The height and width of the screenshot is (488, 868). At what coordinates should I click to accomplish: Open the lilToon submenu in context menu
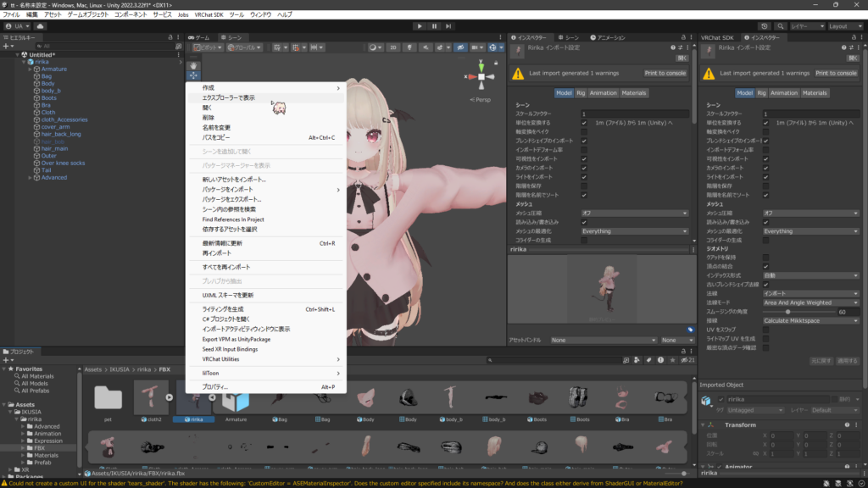coord(265,374)
